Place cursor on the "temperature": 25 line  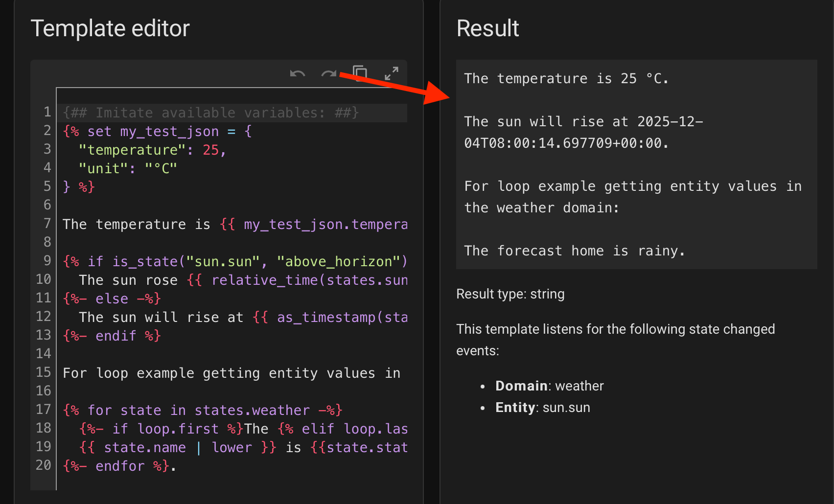tap(152, 150)
